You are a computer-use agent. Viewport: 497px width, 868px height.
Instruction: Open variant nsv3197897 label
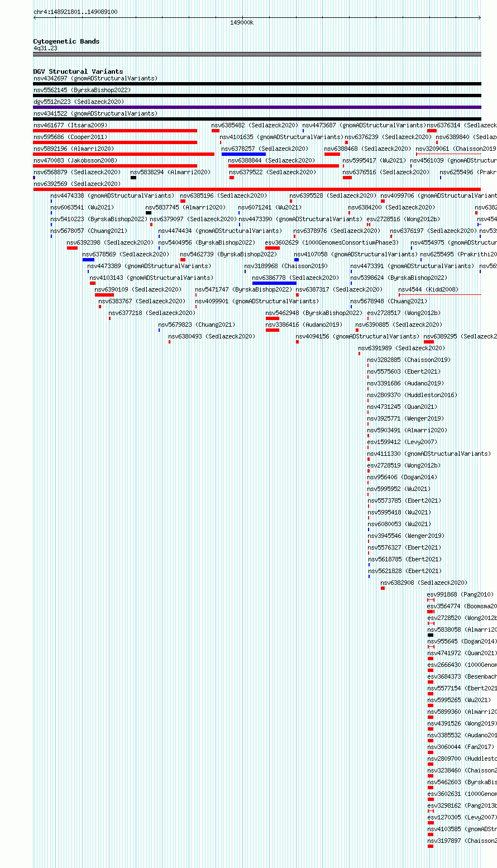click(462, 841)
